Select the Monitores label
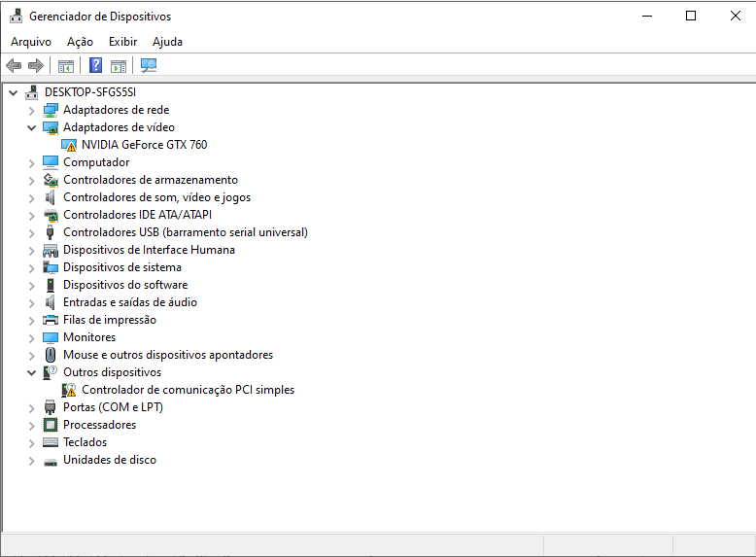 pyautogui.click(x=89, y=337)
